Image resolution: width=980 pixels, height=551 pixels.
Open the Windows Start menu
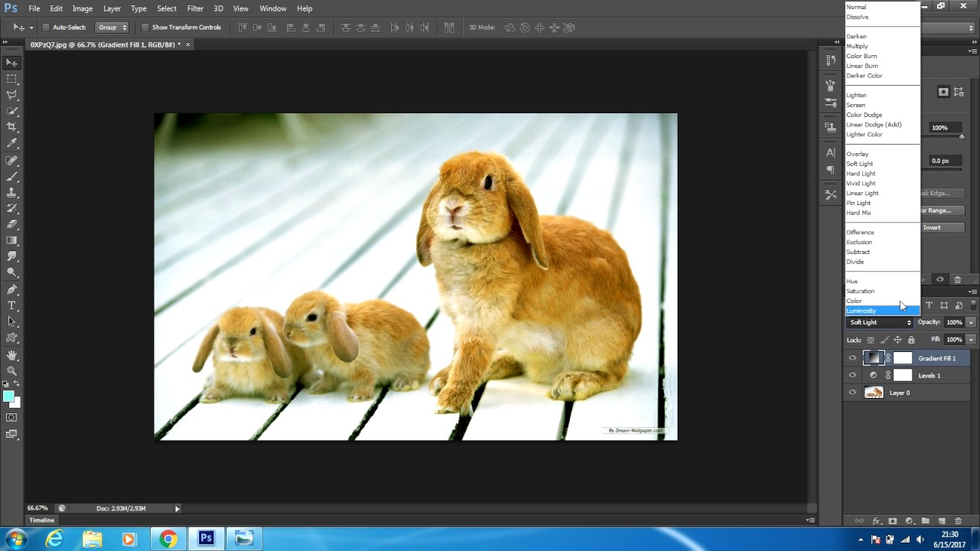point(16,539)
